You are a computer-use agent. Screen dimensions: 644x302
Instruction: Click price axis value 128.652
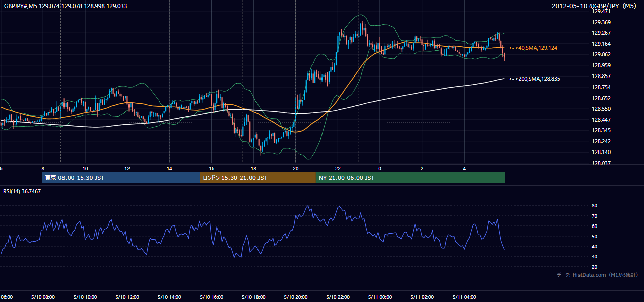[x=601, y=98]
